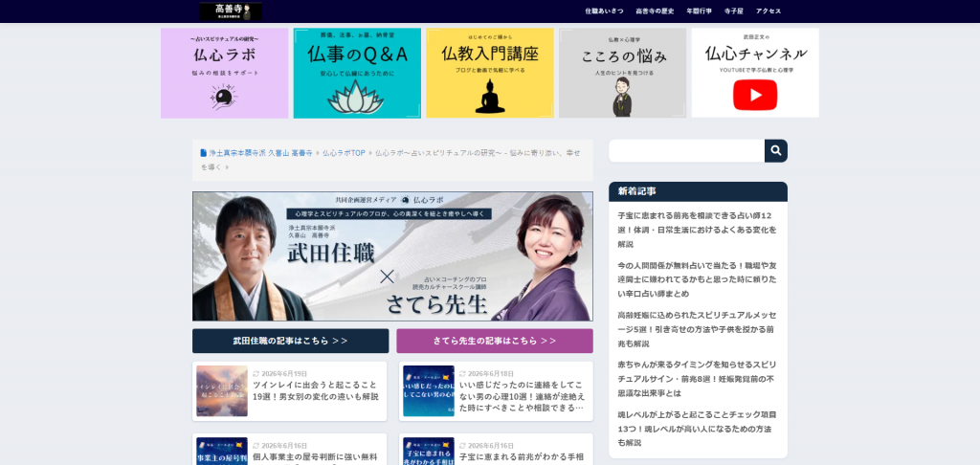Click the monk illustration icon
980x465 pixels.
622,97
